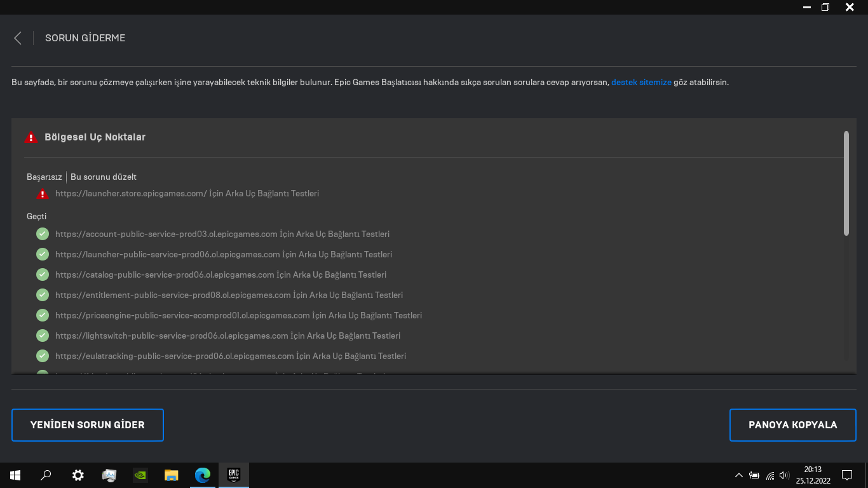Click the launcher.store.epicgames.com test row text
This screenshot has width=868, height=488.
187,193
